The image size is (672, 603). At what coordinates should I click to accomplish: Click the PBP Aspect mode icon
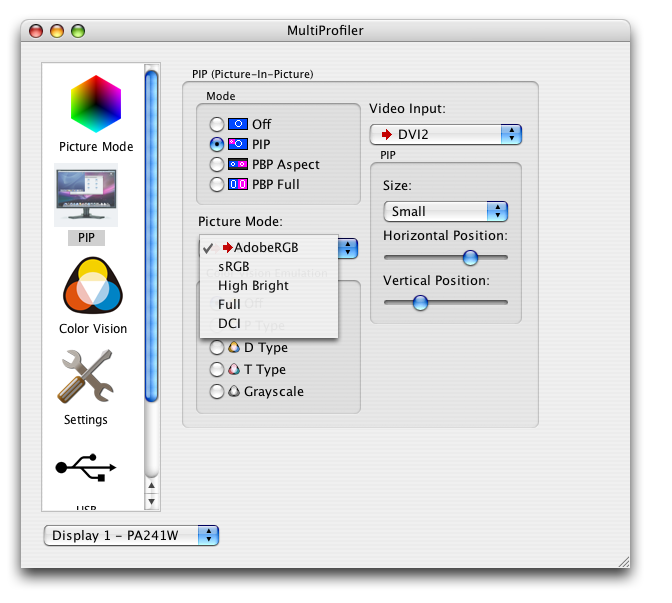[x=238, y=164]
